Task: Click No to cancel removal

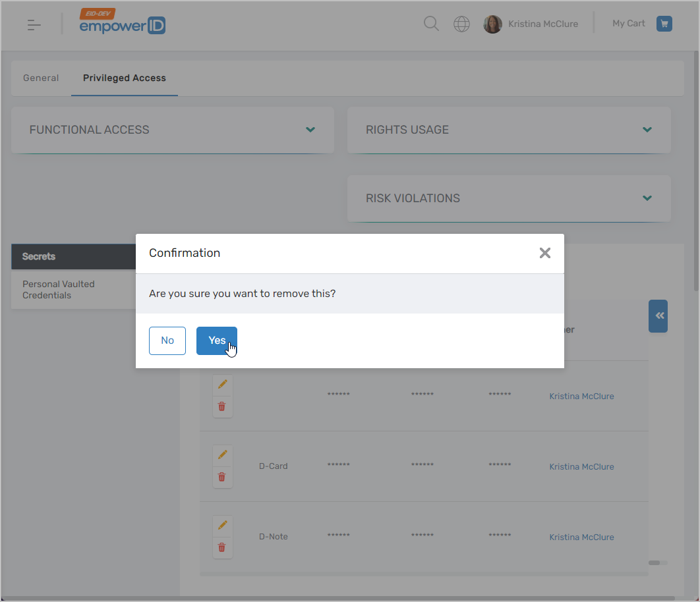Action: 167,341
